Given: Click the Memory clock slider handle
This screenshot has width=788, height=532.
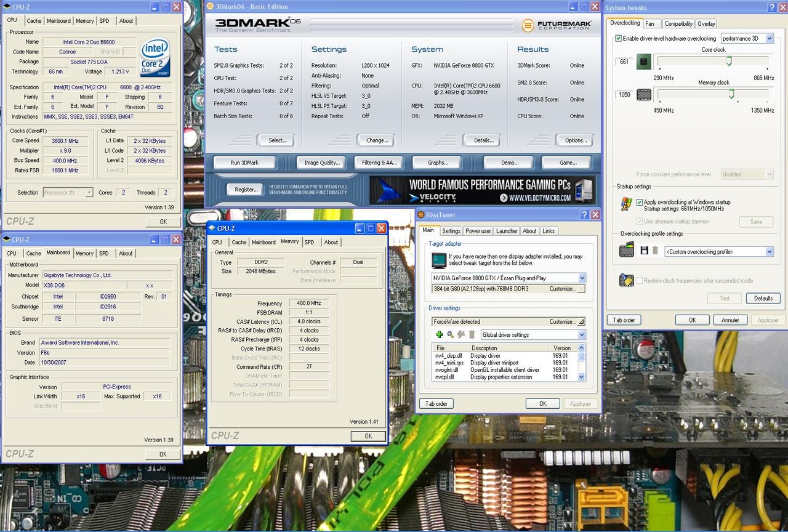Looking at the screenshot, I should (731, 94).
